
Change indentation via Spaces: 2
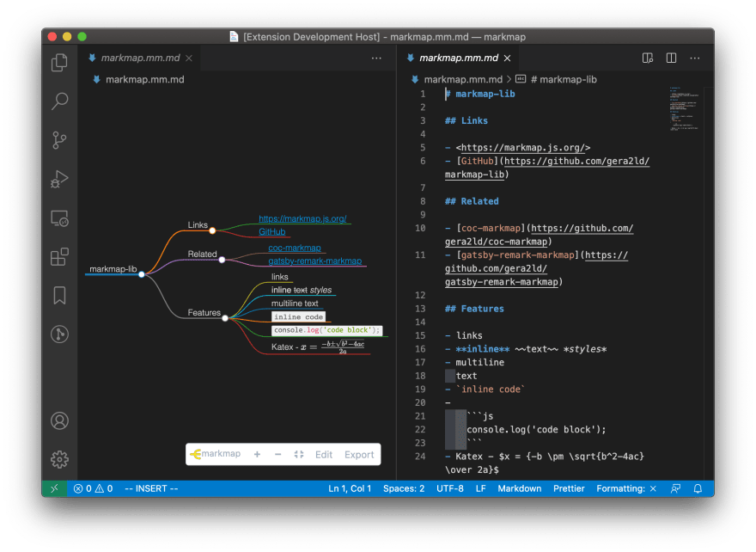coord(404,488)
